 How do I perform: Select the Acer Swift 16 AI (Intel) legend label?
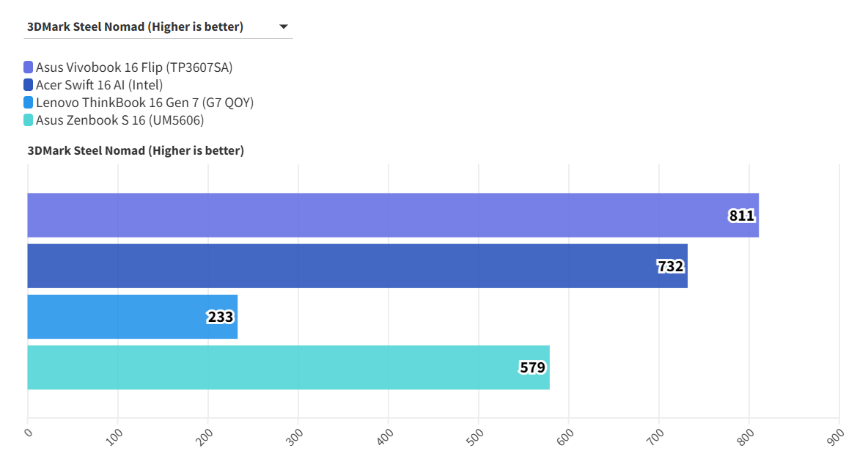(99, 85)
